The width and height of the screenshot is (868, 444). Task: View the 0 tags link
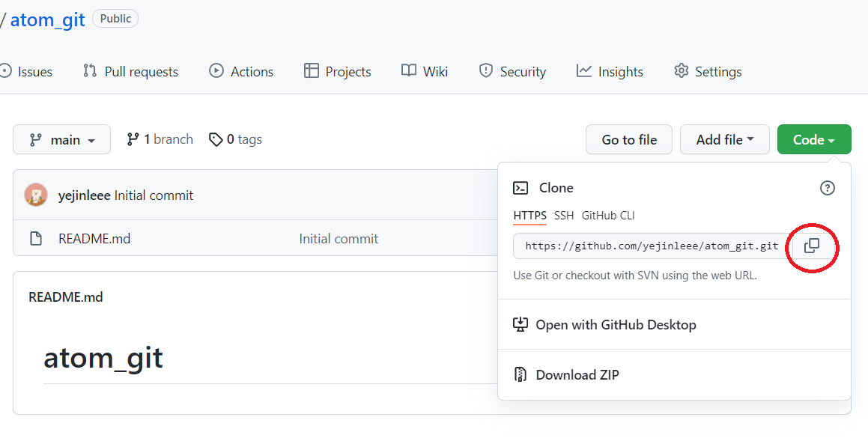[x=235, y=139]
